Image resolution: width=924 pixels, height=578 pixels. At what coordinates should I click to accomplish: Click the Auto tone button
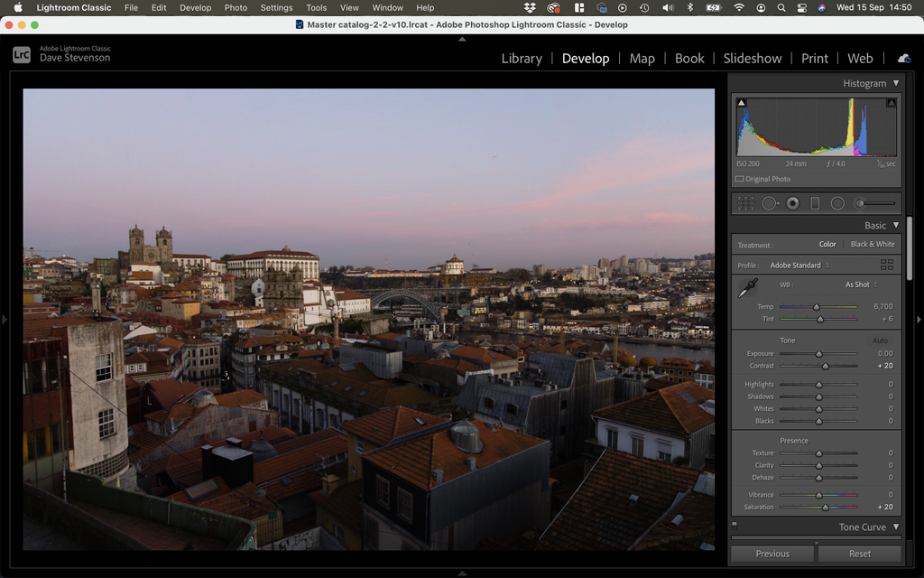click(880, 340)
